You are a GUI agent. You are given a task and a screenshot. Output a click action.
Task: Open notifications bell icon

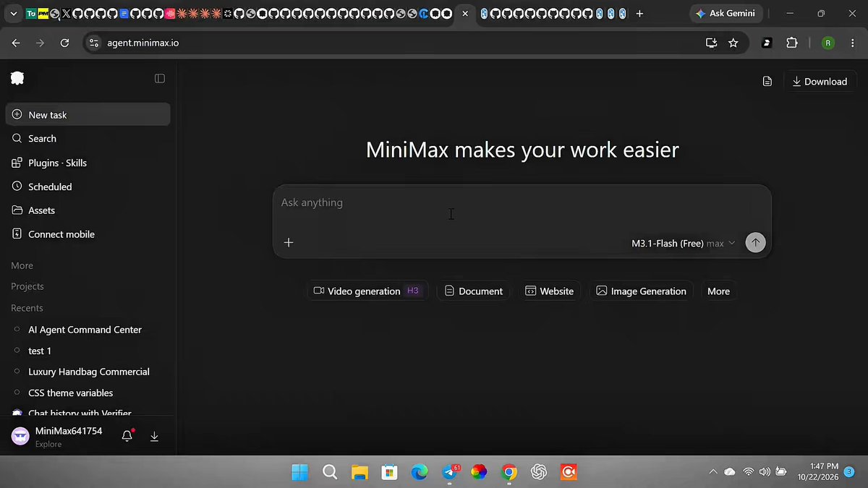[127, 436]
